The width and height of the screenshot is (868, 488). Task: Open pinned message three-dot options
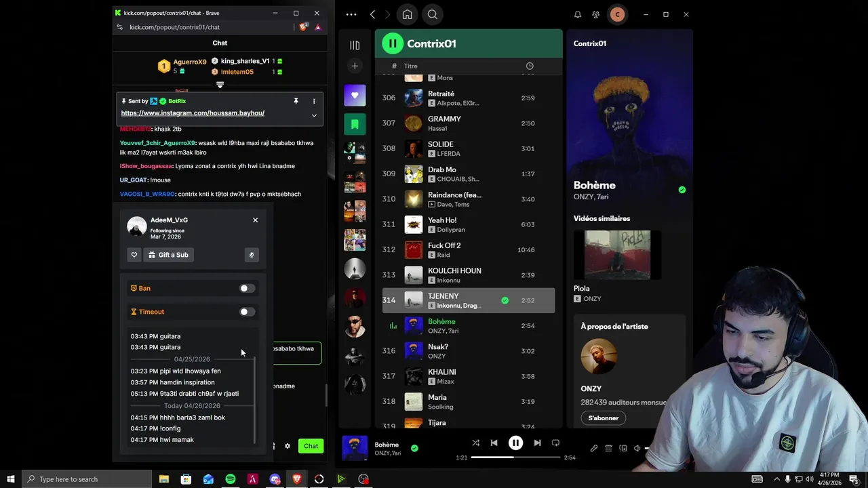pos(314,101)
